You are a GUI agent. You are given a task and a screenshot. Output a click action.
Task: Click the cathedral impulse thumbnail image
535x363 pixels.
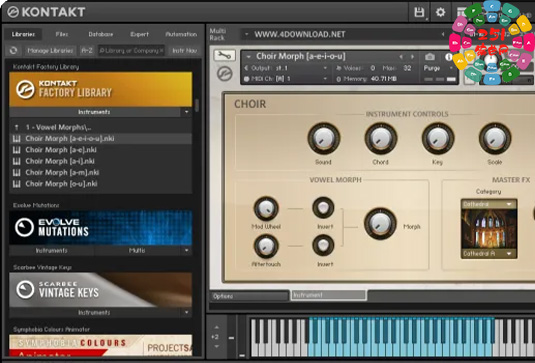[x=489, y=229]
